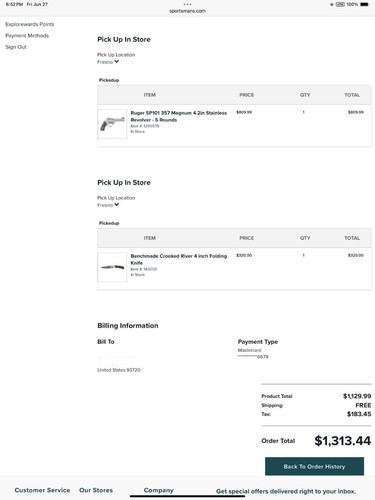Expand the second Fresno pick up location
This screenshot has height=500, width=375.
pos(108,205)
